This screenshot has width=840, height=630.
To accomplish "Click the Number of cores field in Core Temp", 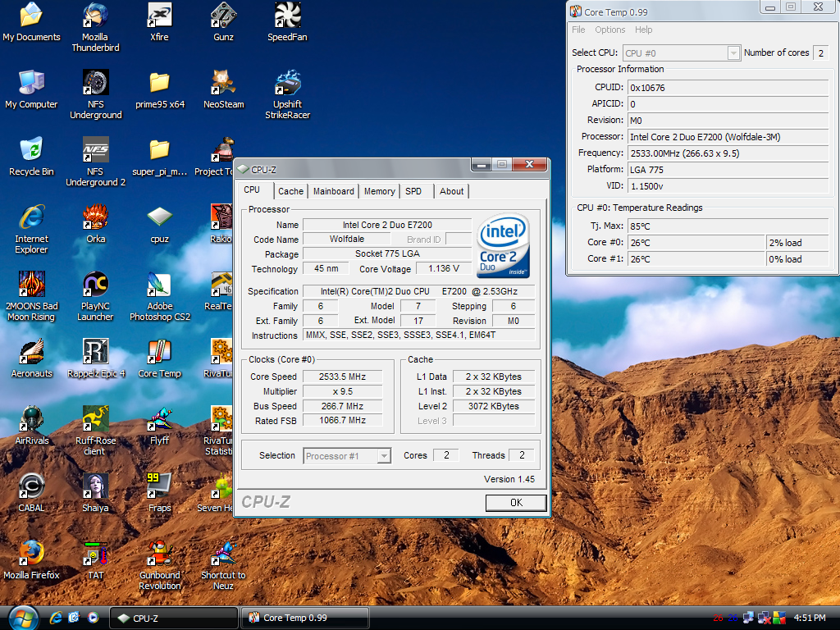I will pos(820,53).
